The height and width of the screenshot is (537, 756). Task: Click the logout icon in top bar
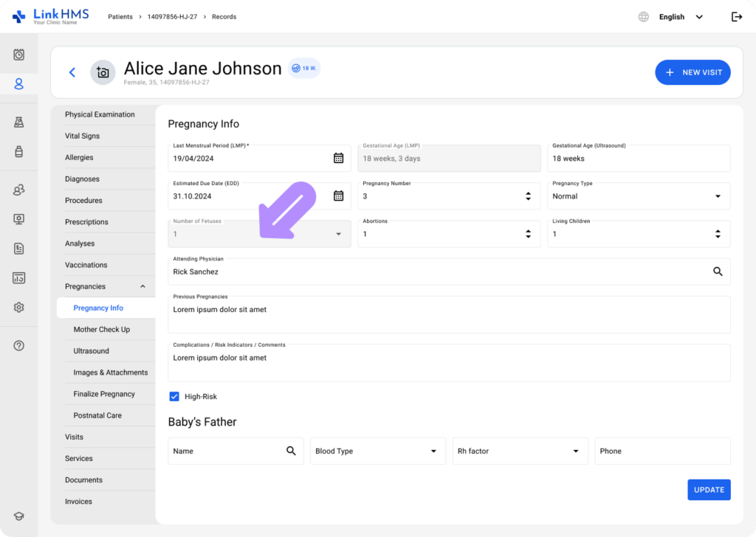point(736,17)
